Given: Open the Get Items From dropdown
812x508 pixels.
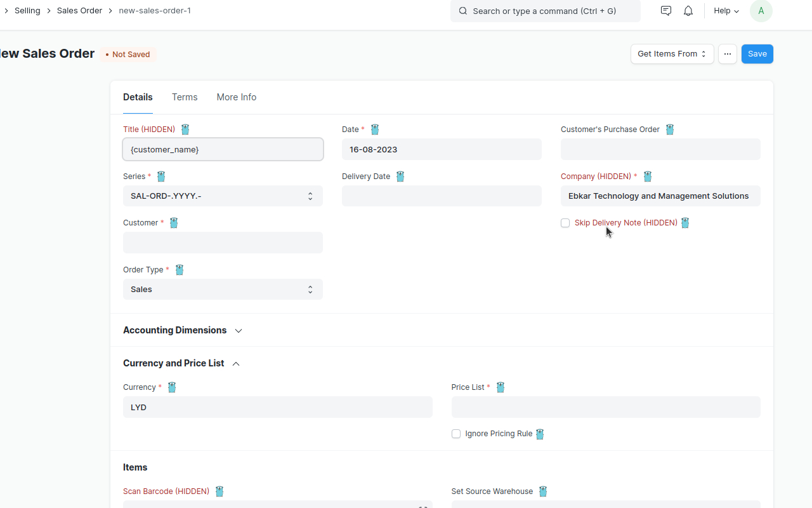Looking at the screenshot, I should 672,54.
